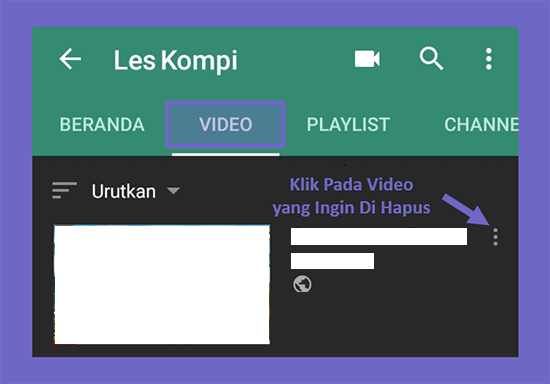The width and height of the screenshot is (550, 384).
Task: Open the PLAYLIST tab
Action: (x=348, y=124)
